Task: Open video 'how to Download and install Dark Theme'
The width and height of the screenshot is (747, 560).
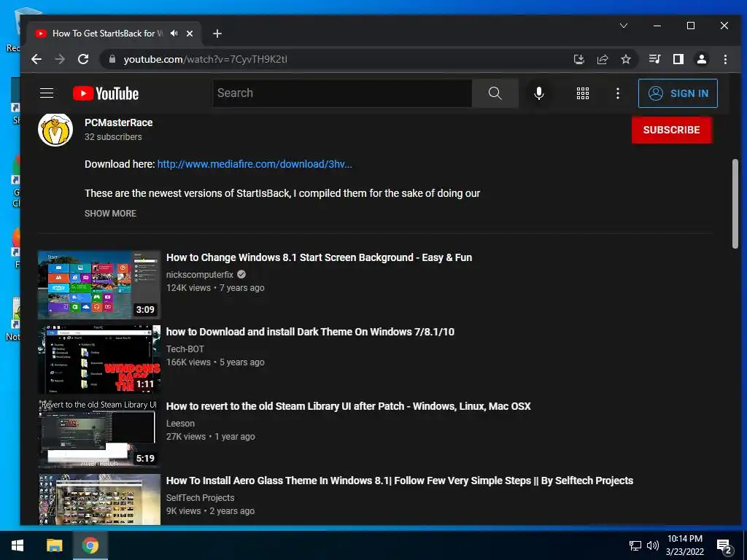Action: pos(310,332)
